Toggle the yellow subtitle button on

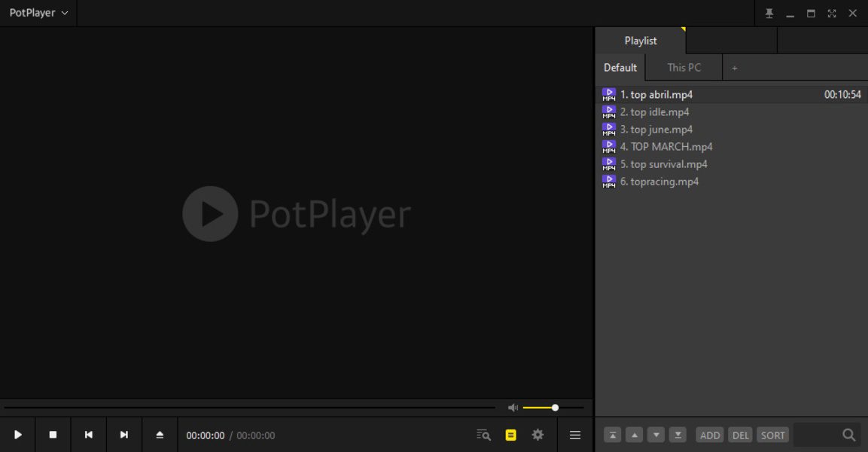coord(510,435)
